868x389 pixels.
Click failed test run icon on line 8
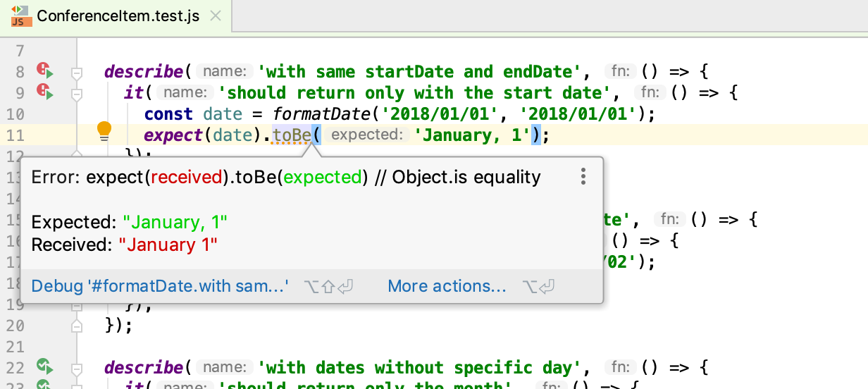click(x=46, y=71)
